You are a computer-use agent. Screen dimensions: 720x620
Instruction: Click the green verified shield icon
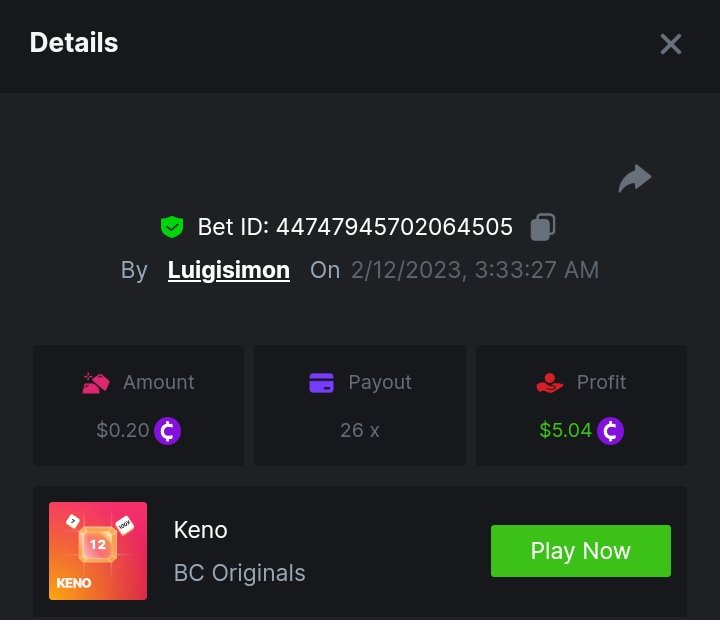pos(172,227)
